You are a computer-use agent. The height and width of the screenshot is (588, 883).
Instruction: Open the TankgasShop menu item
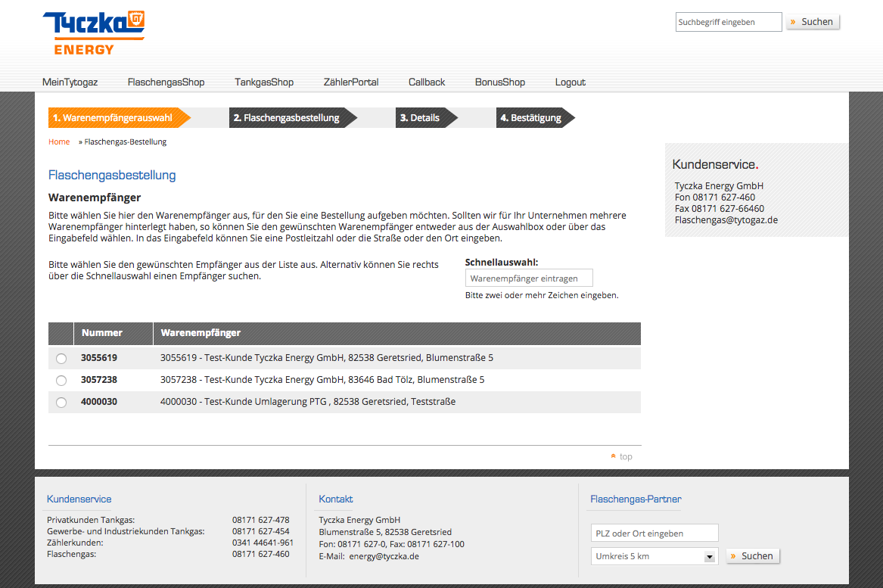click(x=264, y=82)
